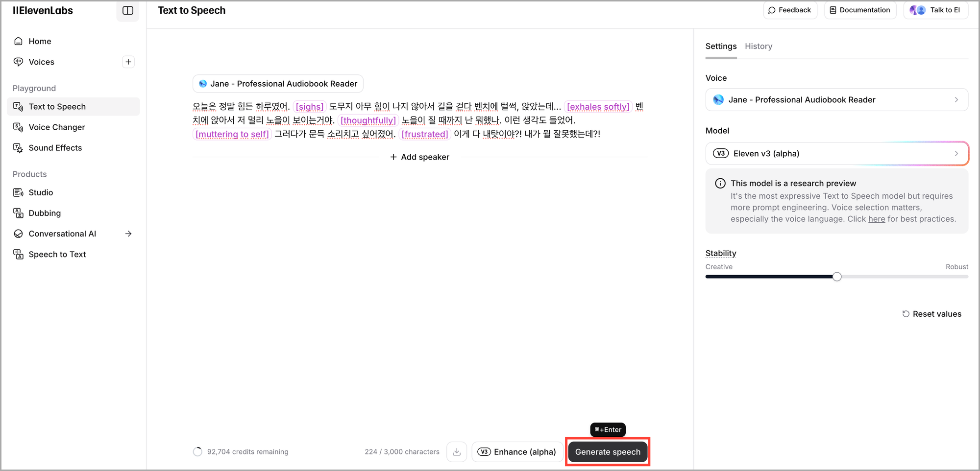Click the download icon button

pos(457,452)
